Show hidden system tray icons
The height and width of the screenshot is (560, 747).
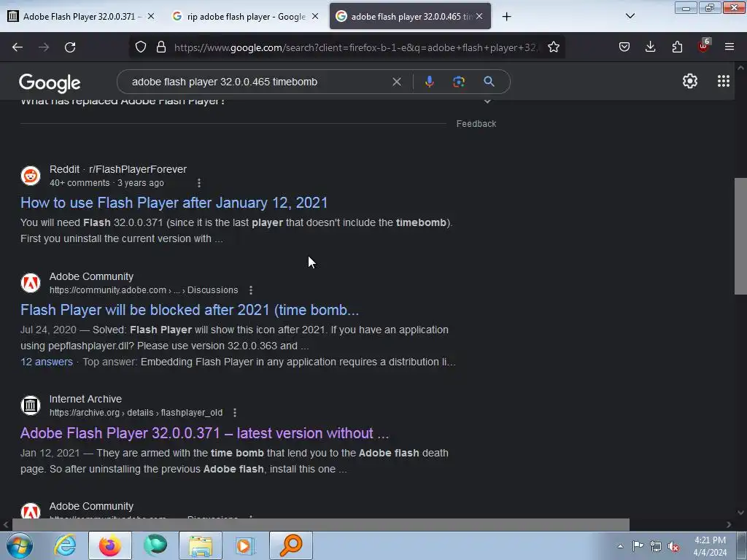[x=620, y=546]
